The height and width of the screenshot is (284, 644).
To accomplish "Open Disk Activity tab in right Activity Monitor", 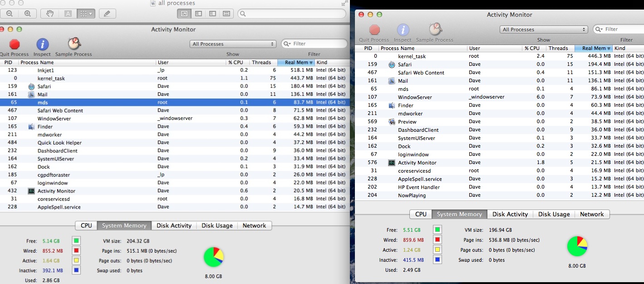I will pyautogui.click(x=510, y=214).
